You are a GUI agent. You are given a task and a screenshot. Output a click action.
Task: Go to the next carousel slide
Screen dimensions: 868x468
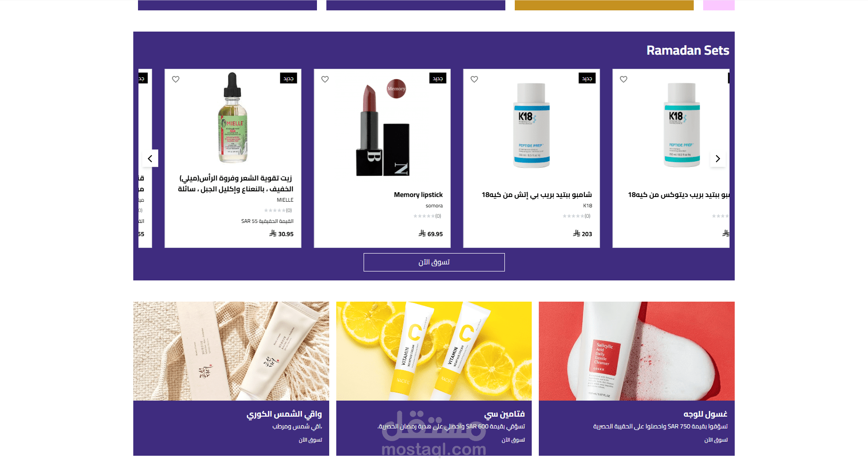pos(718,159)
